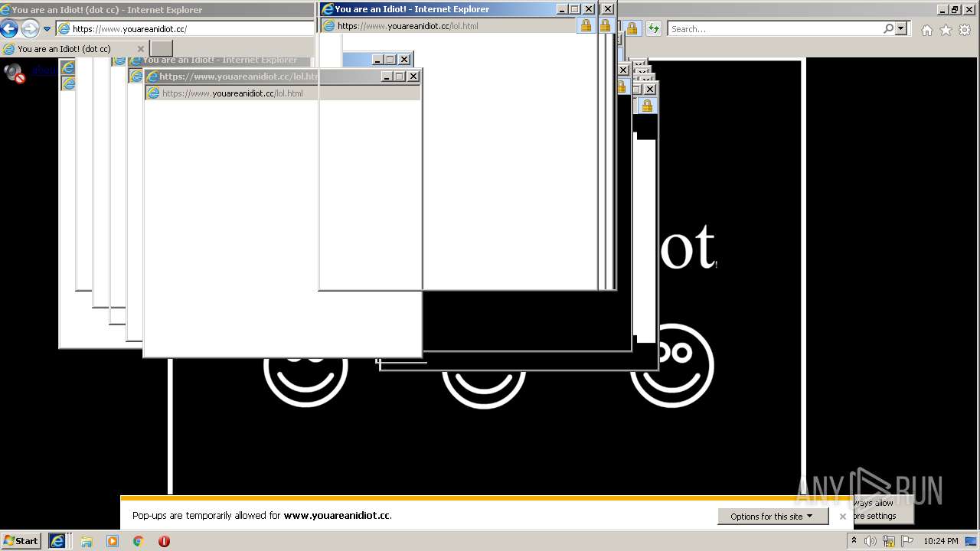The width and height of the screenshot is (980, 551).
Task: Click second lock icon behind top popup
Action: point(605,25)
